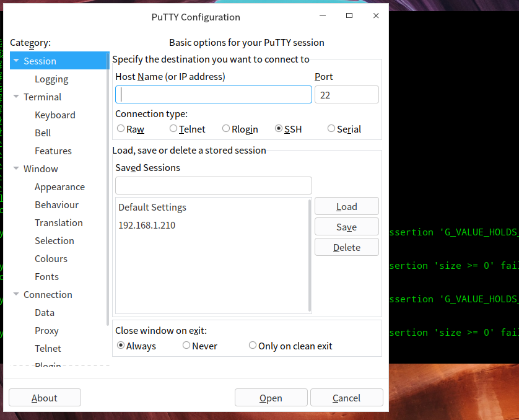Click the saved sessions list scrollbar

click(x=310, y=255)
